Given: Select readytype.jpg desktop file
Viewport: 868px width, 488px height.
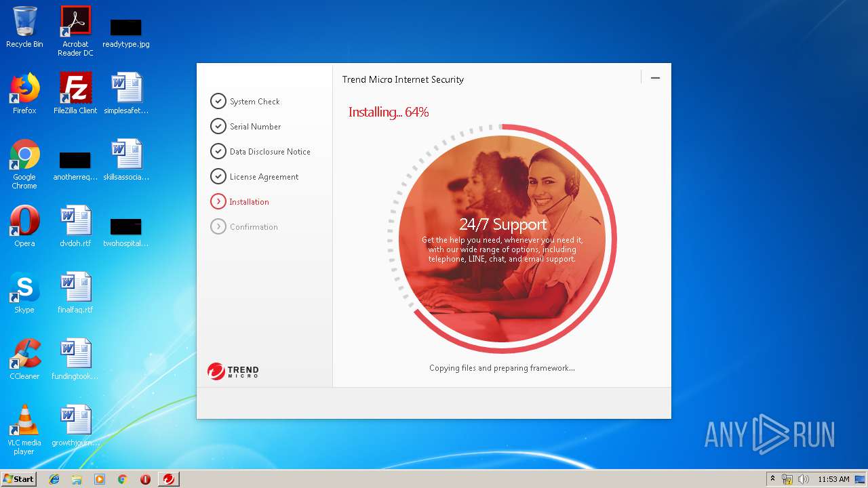Looking at the screenshot, I should pos(126,33).
